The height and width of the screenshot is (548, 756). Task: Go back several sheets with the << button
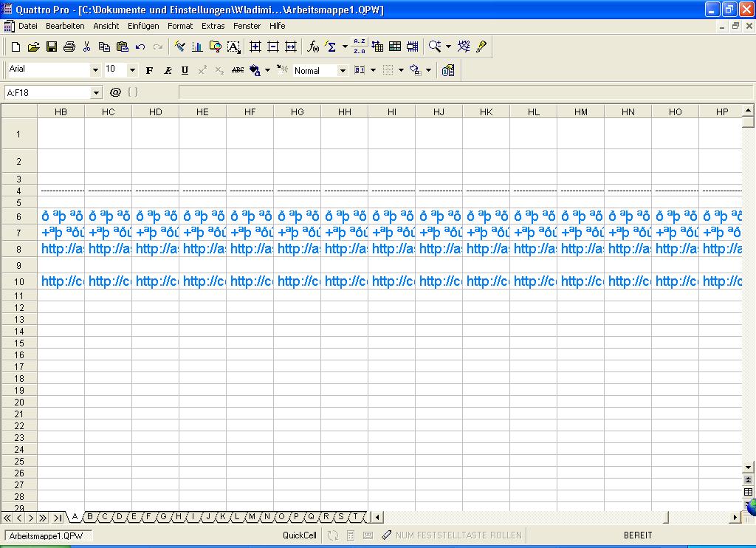click(x=7, y=518)
